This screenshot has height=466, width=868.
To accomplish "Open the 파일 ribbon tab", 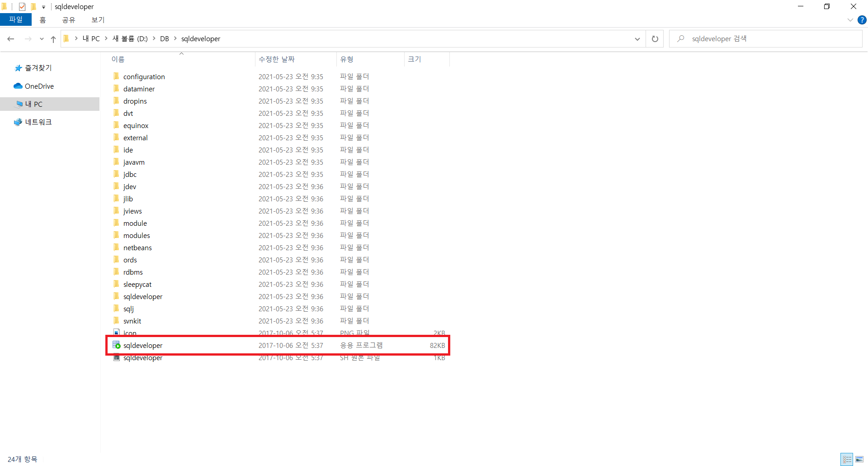I will 16,20.
